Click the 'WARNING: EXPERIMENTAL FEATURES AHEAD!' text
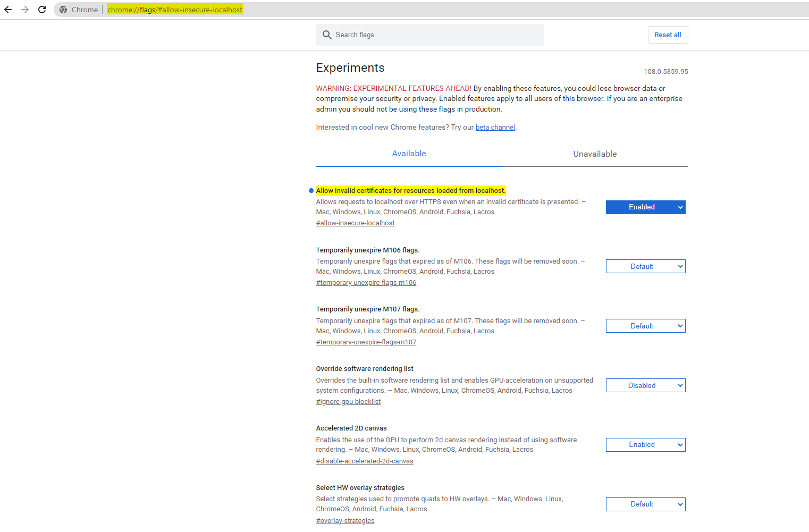This screenshot has height=532, width=809. point(394,88)
